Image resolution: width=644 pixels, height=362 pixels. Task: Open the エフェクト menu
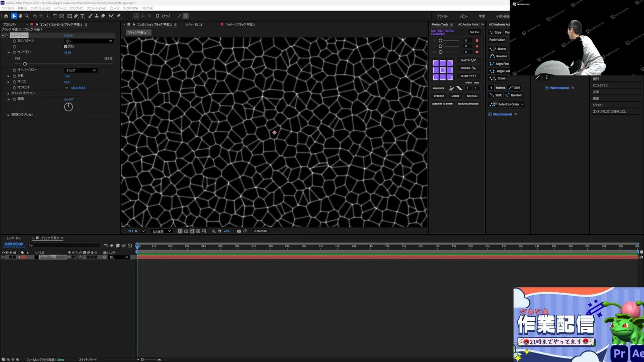[x=76, y=9]
